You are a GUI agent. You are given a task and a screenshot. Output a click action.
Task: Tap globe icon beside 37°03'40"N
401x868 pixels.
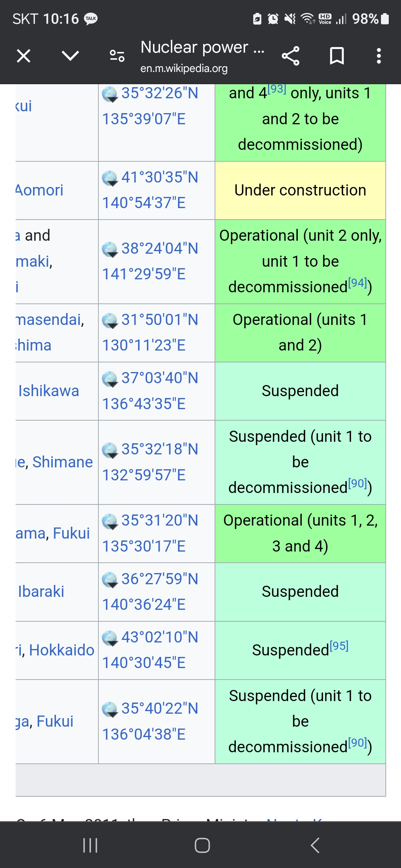(110, 379)
